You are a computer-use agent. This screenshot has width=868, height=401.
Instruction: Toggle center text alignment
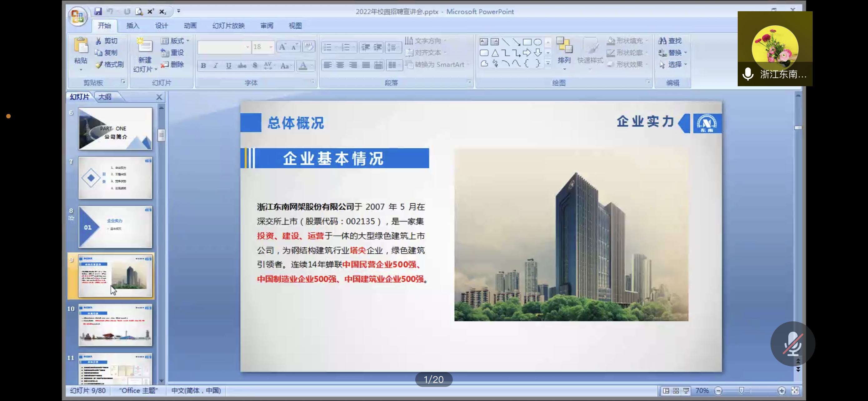340,65
